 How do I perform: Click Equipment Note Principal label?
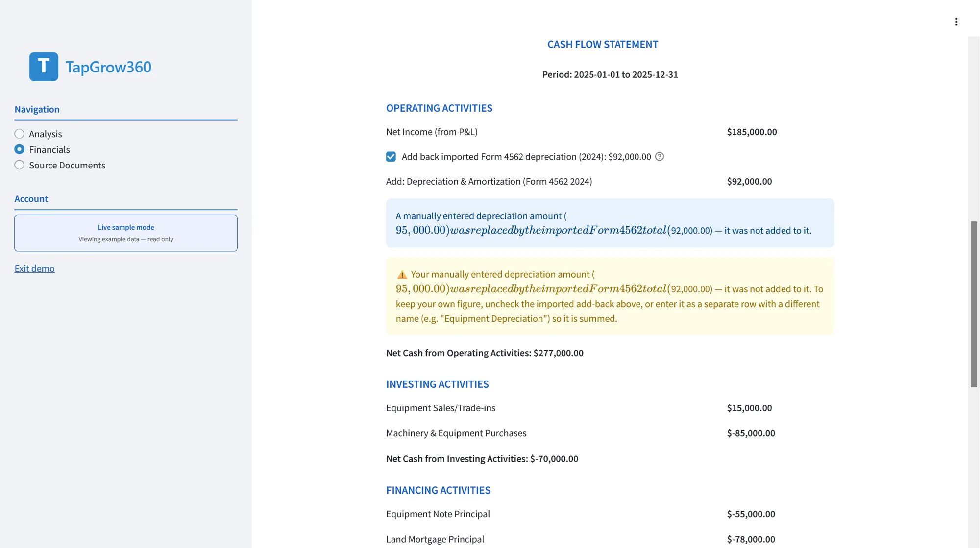point(438,514)
